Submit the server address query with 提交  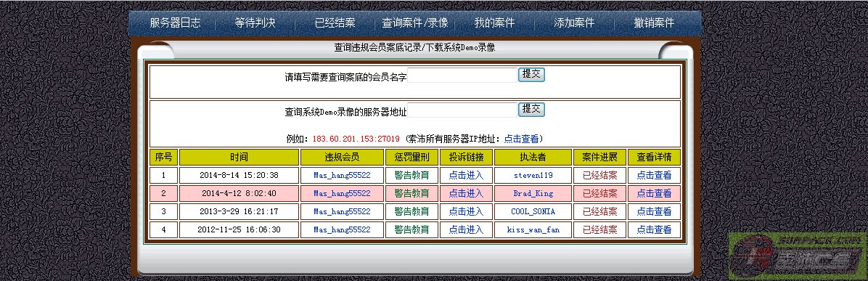531,109
